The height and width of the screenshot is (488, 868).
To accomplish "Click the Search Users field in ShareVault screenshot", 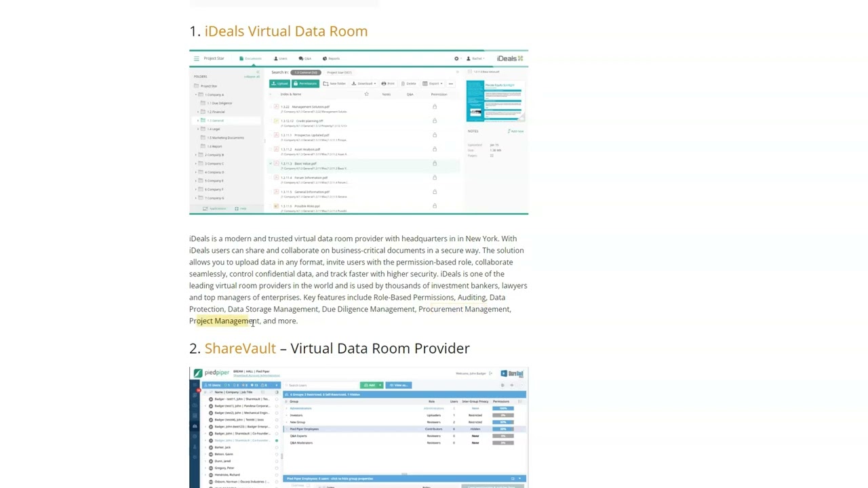I will coord(321,385).
